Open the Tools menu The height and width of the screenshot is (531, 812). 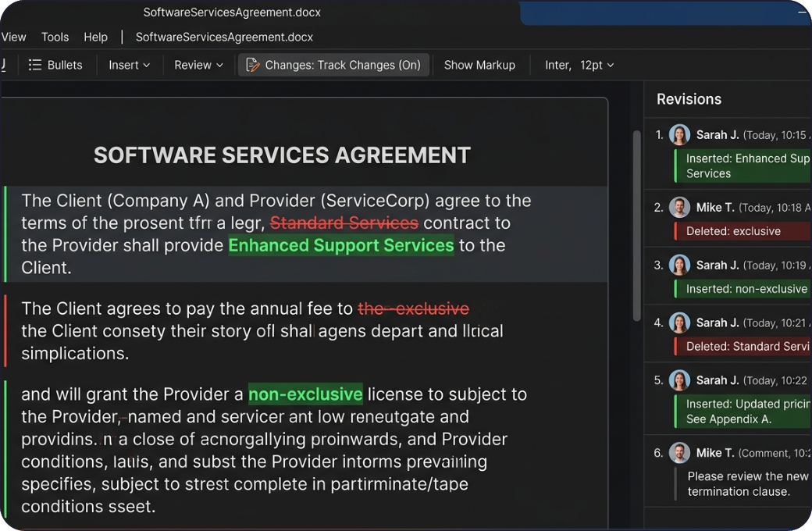tap(55, 37)
